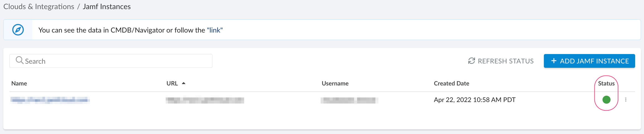Sort by the Created Date column header
This screenshot has height=134, width=644.
click(x=451, y=84)
